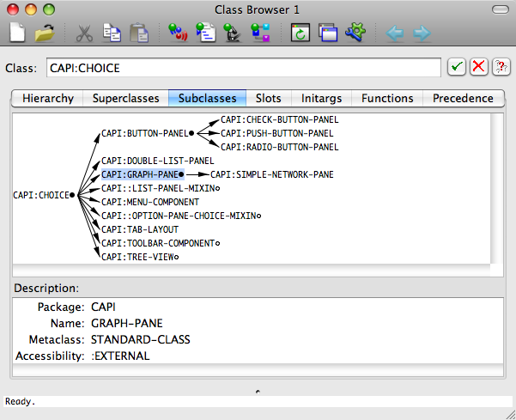This screenshot has height=420, width=516.
Task: Click the green zoom window button
Action: 49,9
